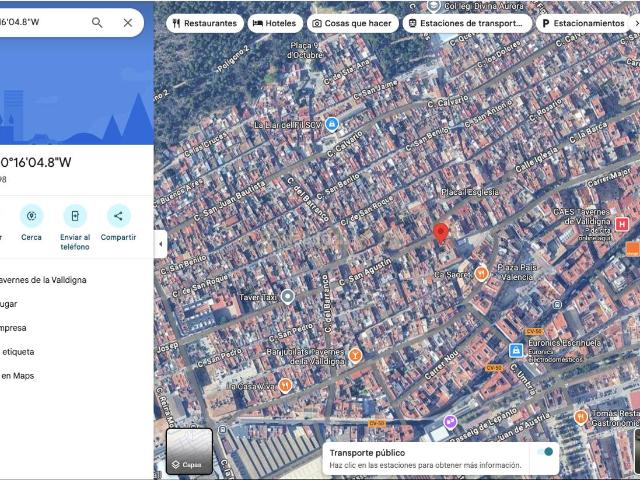Open the Estaciones de transporte chip
The height and width of the screenshot is (480, 640).
[466, 23]
